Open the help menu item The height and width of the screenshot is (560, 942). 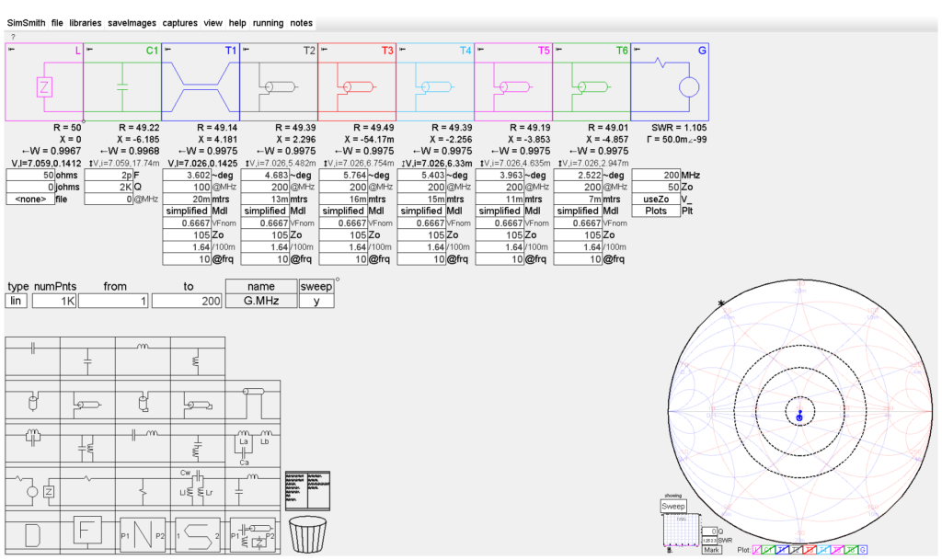point(237,23)
